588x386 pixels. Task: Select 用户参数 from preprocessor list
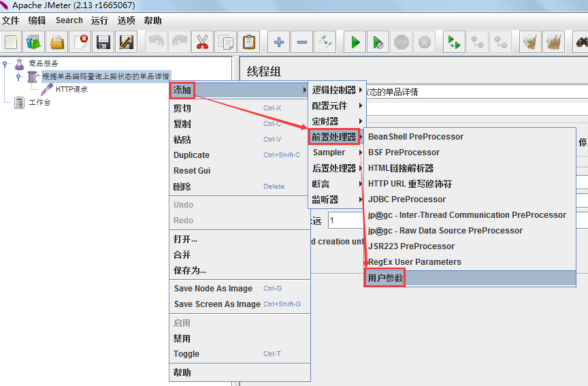(386, 278)
